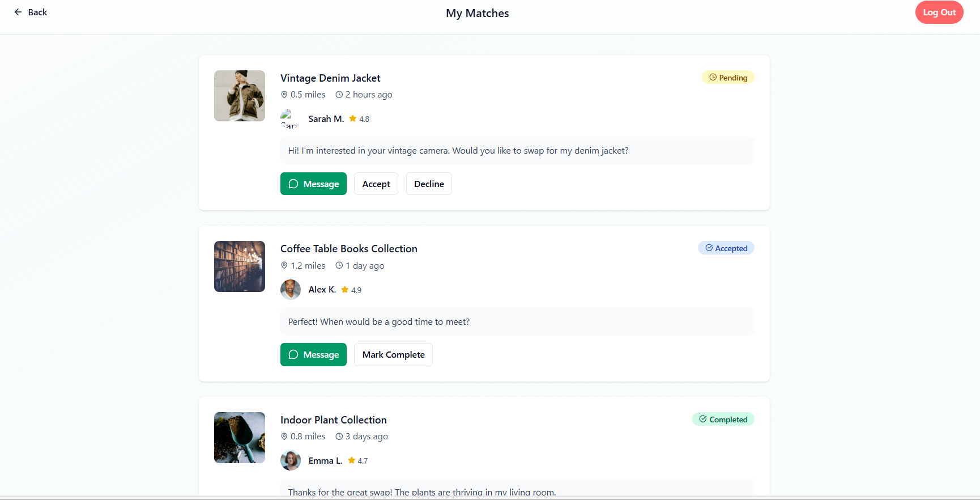Viewport: 980px width, 500px height.
Task: Accept the Vintage Denim Jacket swap
Action: point(376,184)
